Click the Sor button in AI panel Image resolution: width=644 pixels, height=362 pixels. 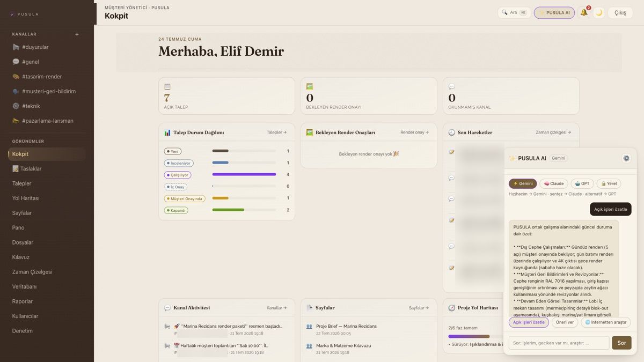621,343
